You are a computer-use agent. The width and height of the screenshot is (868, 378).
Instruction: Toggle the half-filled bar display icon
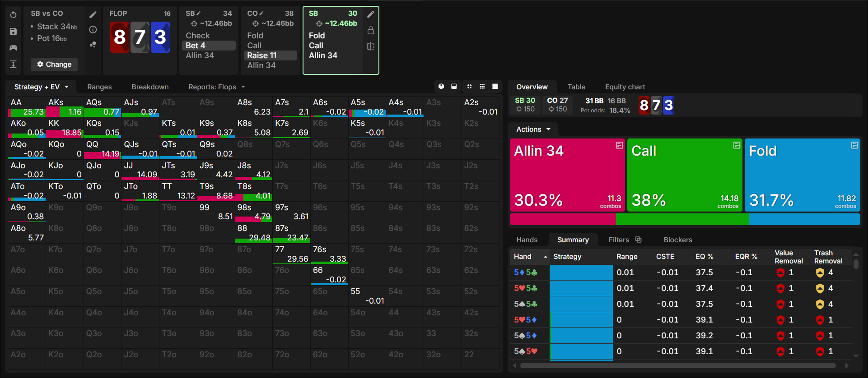pyautogui.click(x=454, y=87)
